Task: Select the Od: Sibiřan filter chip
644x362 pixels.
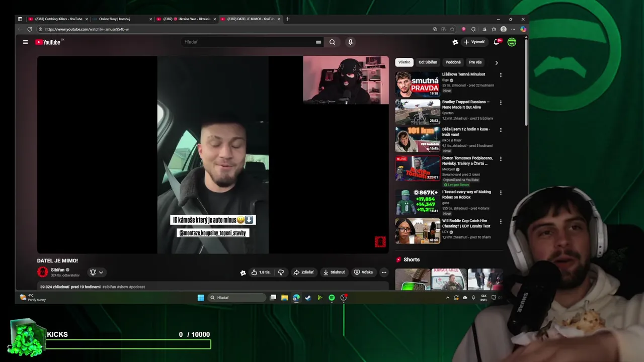Action: tap(428, 62)
